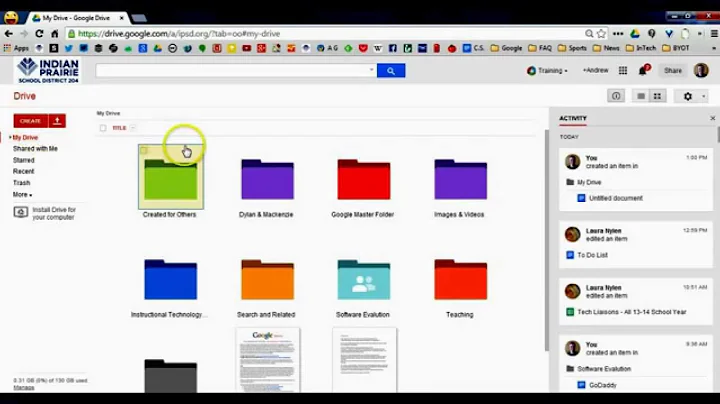
Task: Expand the search options dropdown arrow
Action: pyautogui.click(x=371, y=70)
